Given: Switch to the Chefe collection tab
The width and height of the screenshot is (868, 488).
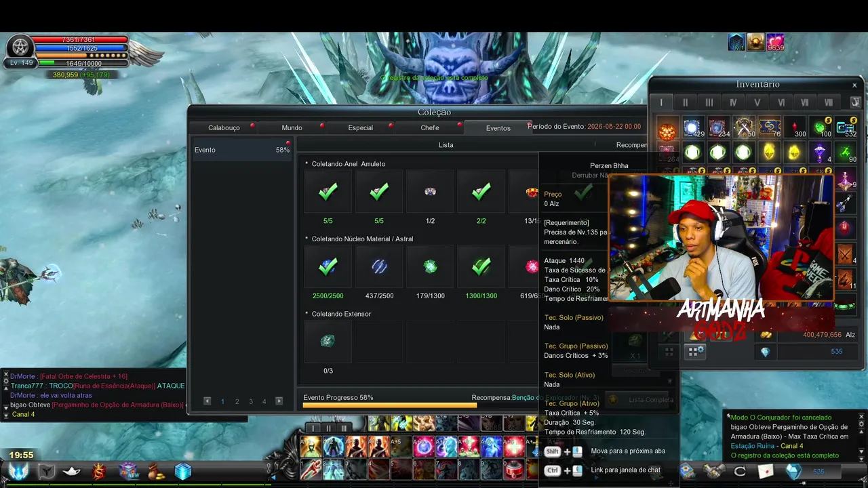Looking at the screenshot, I should tap(429, 127).
